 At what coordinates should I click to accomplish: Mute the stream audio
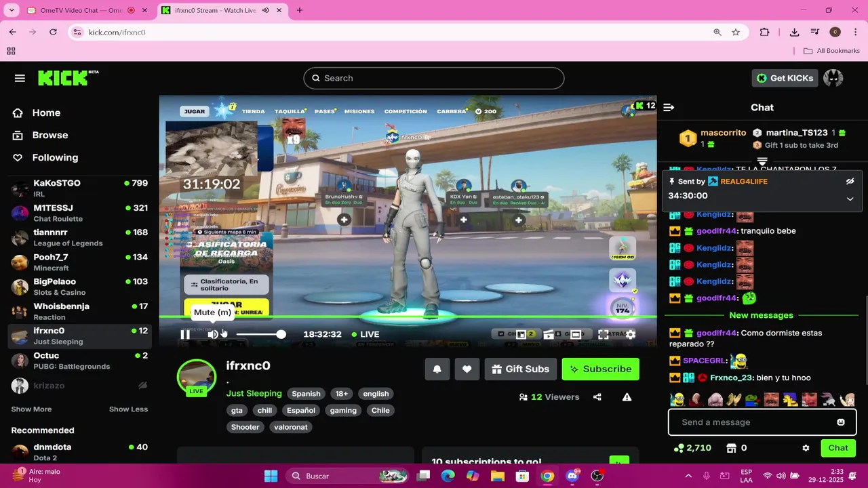point(213,334)
